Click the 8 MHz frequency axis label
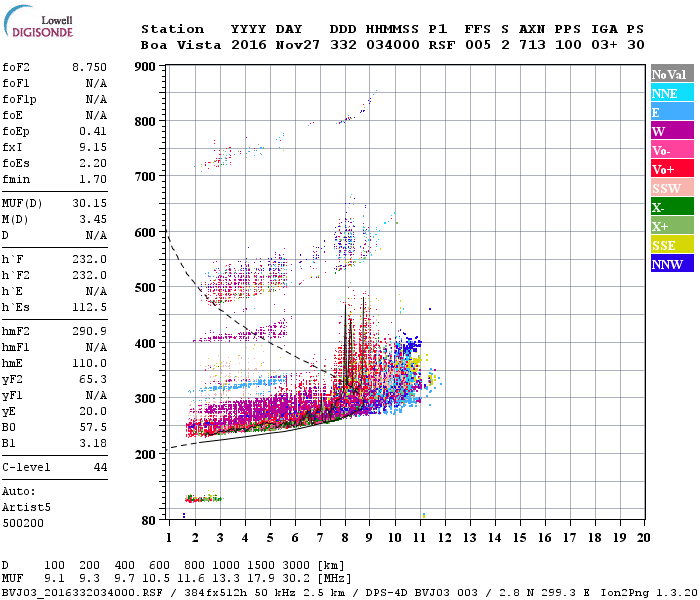Viewport: 700px width, 600px height. coord(345,538)
